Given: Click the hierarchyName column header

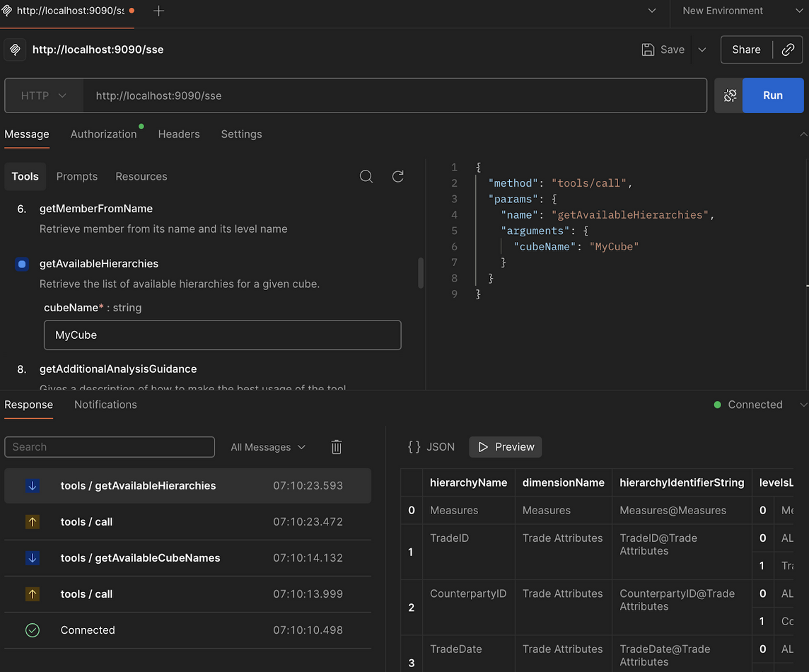Looking at the screenshot, I should (468, 482).
